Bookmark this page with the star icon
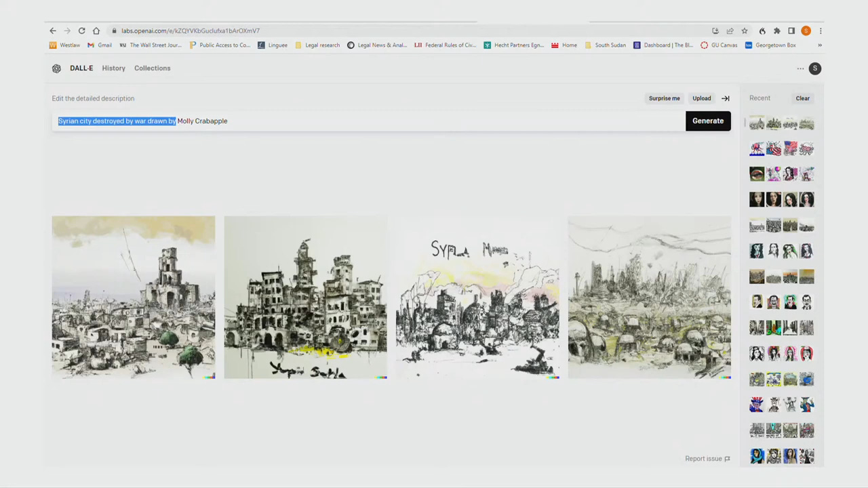 (745, 30)
